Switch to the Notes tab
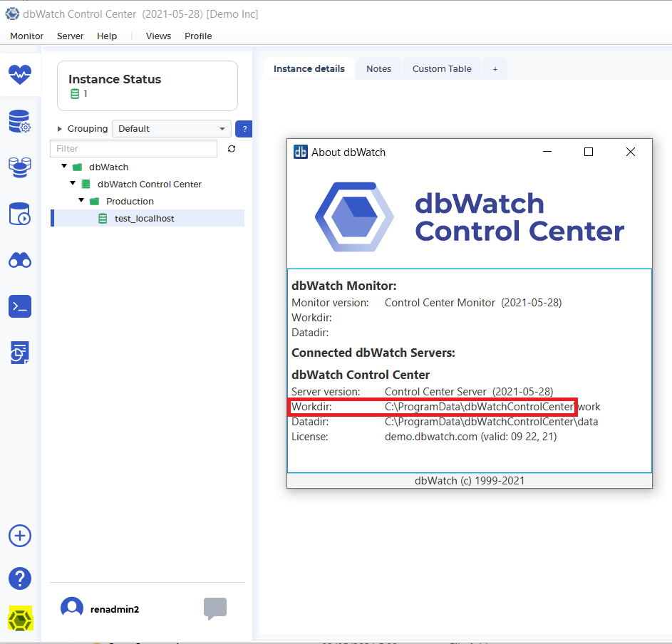672x644 pixels. pos(378,68)
